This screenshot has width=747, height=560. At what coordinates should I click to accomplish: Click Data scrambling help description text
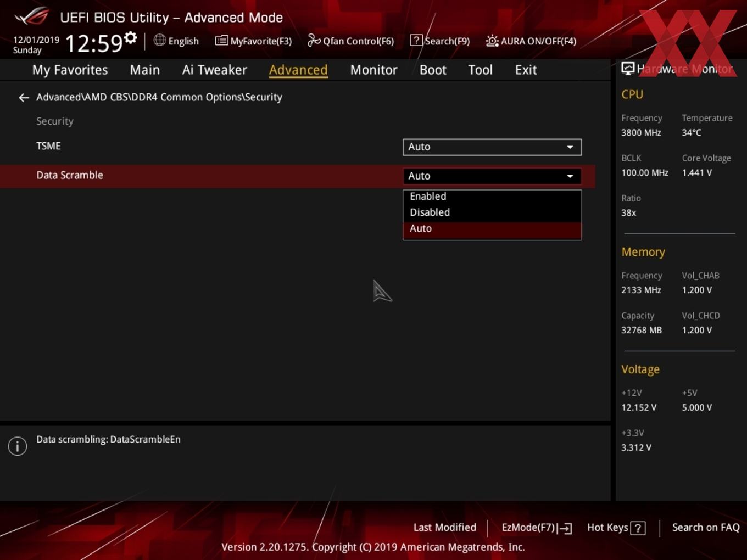click(x=108, y=440)
